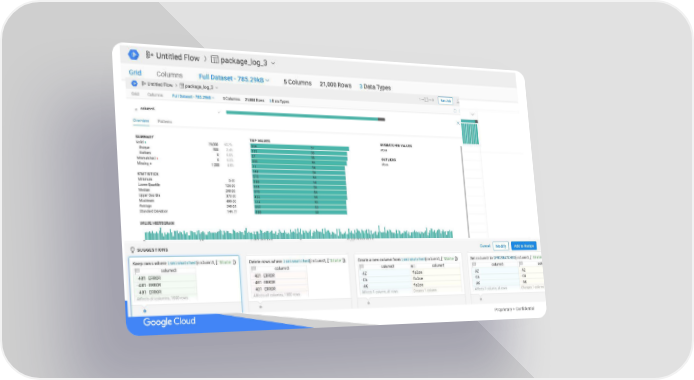
Task: Click the column icon in Delete rows card
Action: tap(253, 268)
